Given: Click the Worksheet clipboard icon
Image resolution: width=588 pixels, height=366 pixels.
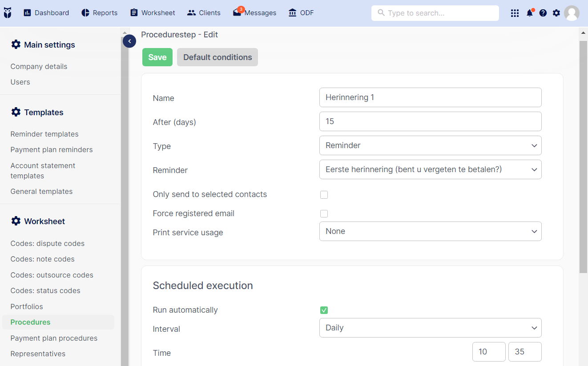Looking at the screenshot, I should 134,13.
